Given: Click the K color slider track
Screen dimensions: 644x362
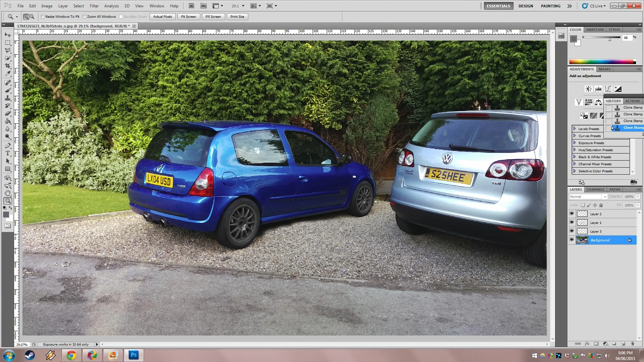Looking at the screenshot, I should [x=603, y=37].
